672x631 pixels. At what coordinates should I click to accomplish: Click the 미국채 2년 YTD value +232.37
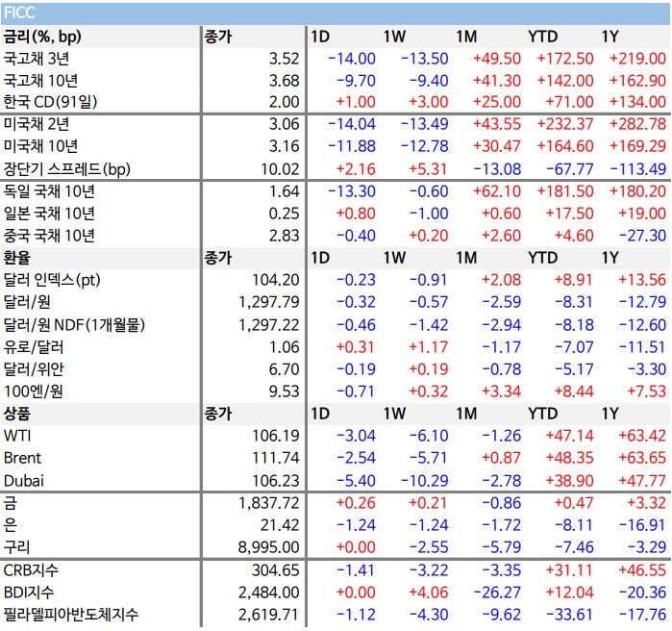coord(565,124)
